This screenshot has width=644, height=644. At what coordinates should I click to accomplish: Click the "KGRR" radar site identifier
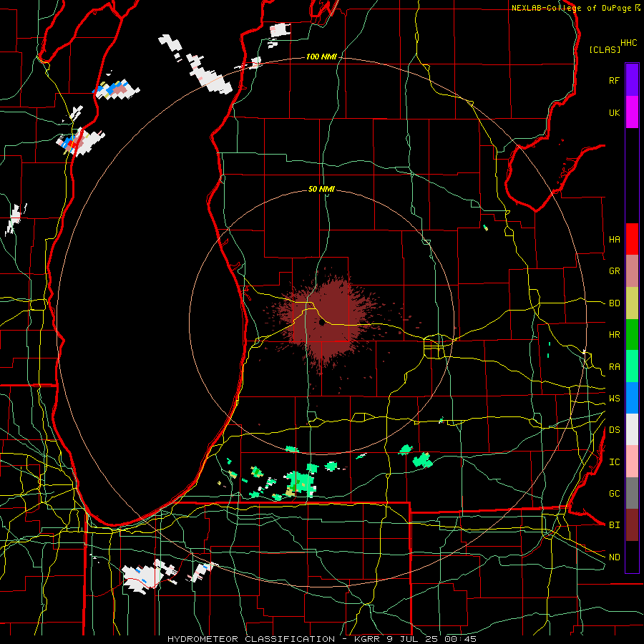368,639
